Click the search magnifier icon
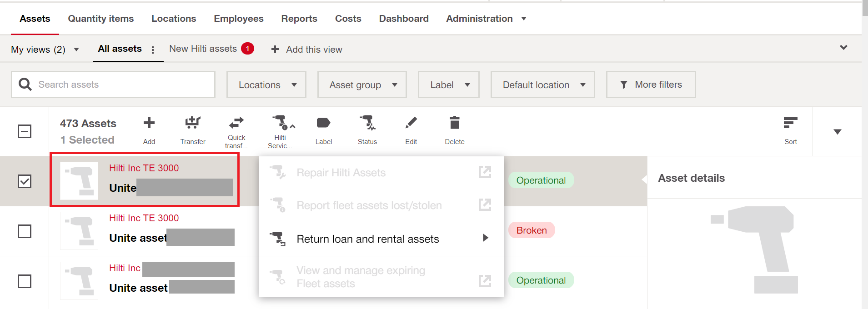The width and height of the screenshot is (868, 309). 25,84
